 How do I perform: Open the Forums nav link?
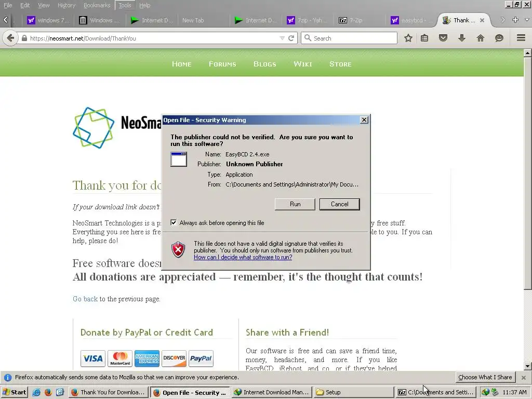pos(222,64)
